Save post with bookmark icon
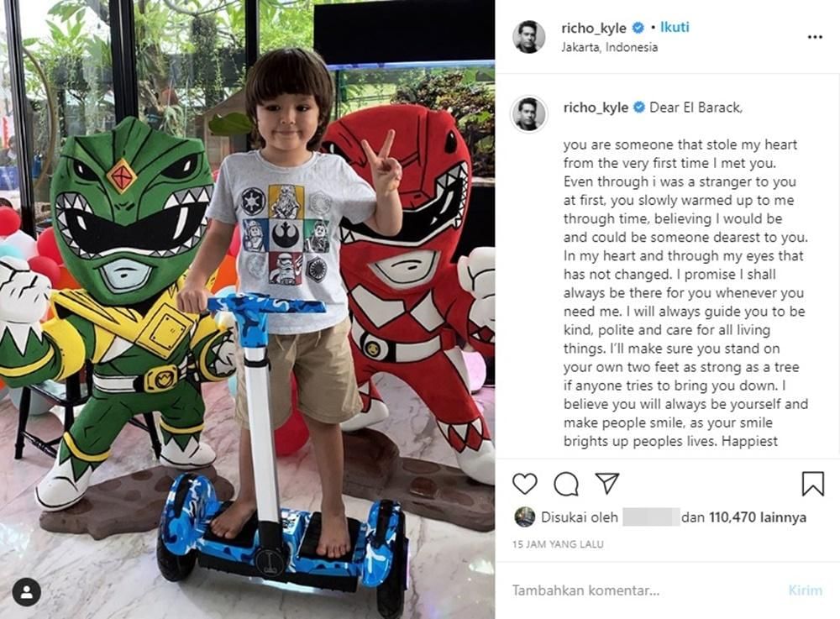The height and width of the screenshot is (619, 840). (x=812, y=484)
